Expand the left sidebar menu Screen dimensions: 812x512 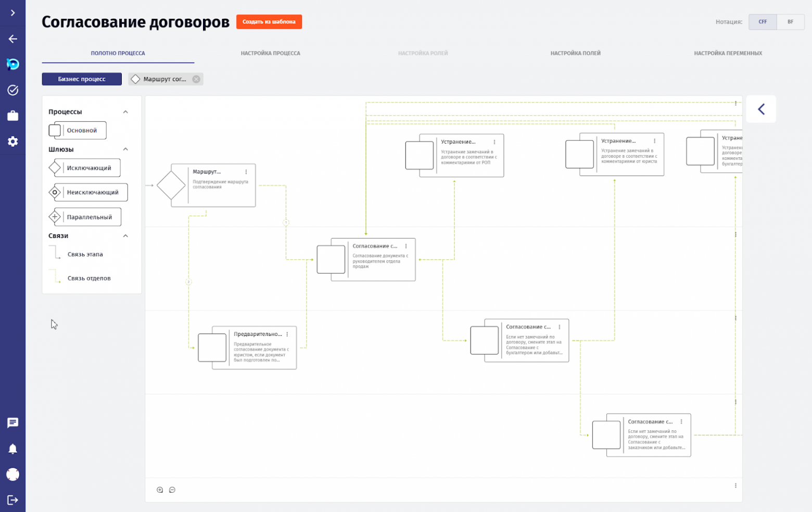(12, 13)
